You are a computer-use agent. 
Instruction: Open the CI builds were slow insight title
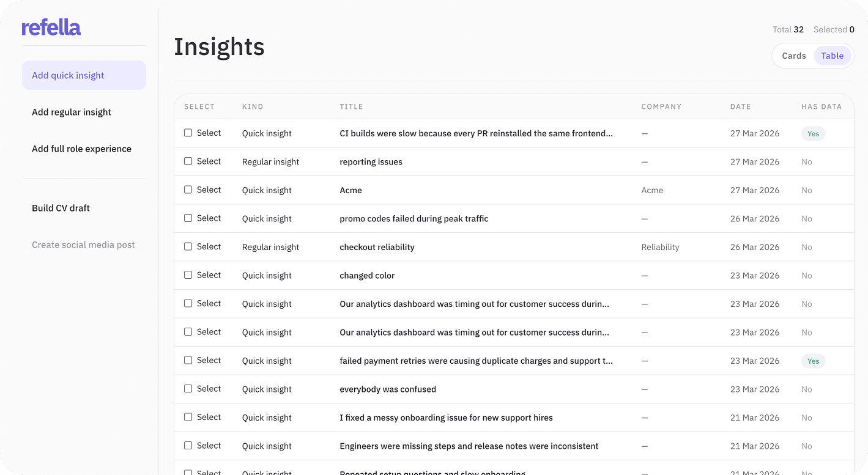coord(476,133)
